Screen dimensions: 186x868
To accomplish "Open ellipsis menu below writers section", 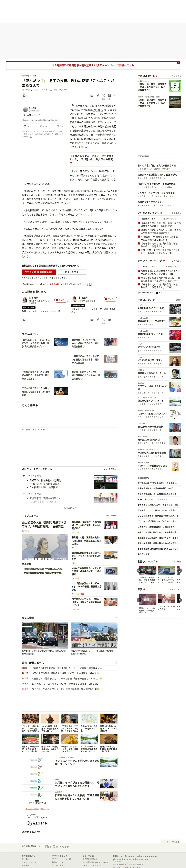I will 115,320.
